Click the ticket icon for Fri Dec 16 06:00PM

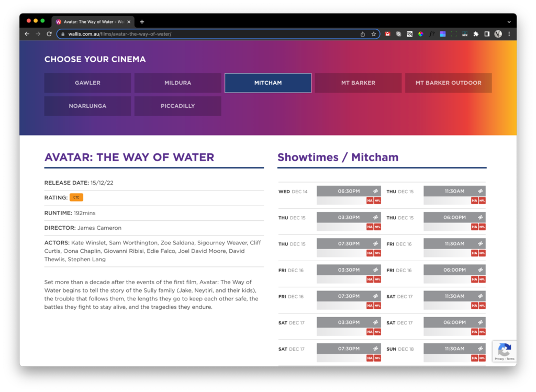tap(481, 270)
